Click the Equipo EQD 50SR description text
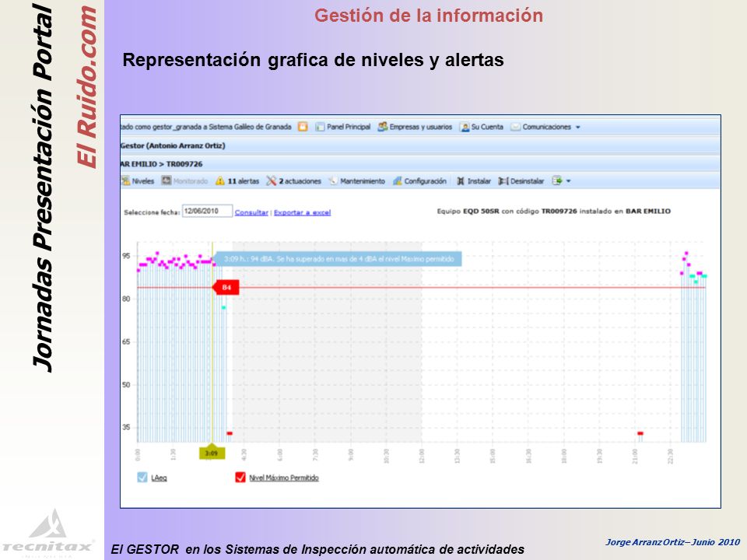 click(553, 211)
